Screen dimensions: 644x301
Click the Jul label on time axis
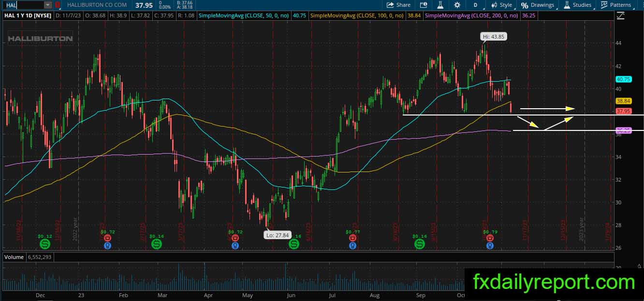click(332, 295)
